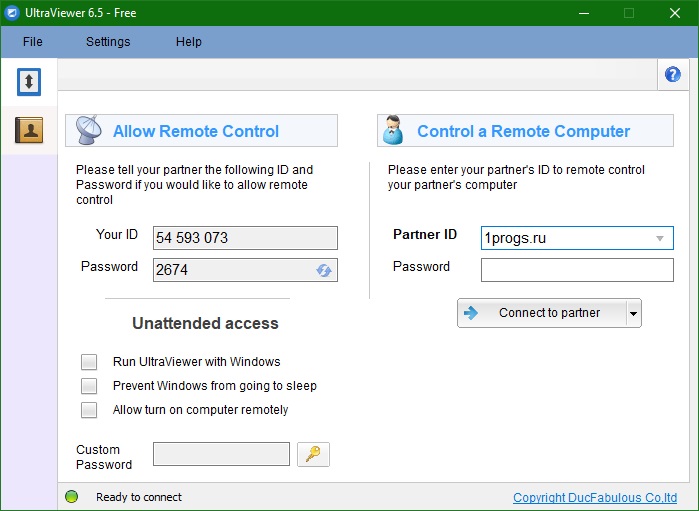Image resolution: width=699 pixels, height=511 pixels.
Task: Click the remote connection arrows sidebar icon
Action: coord(29,82)
